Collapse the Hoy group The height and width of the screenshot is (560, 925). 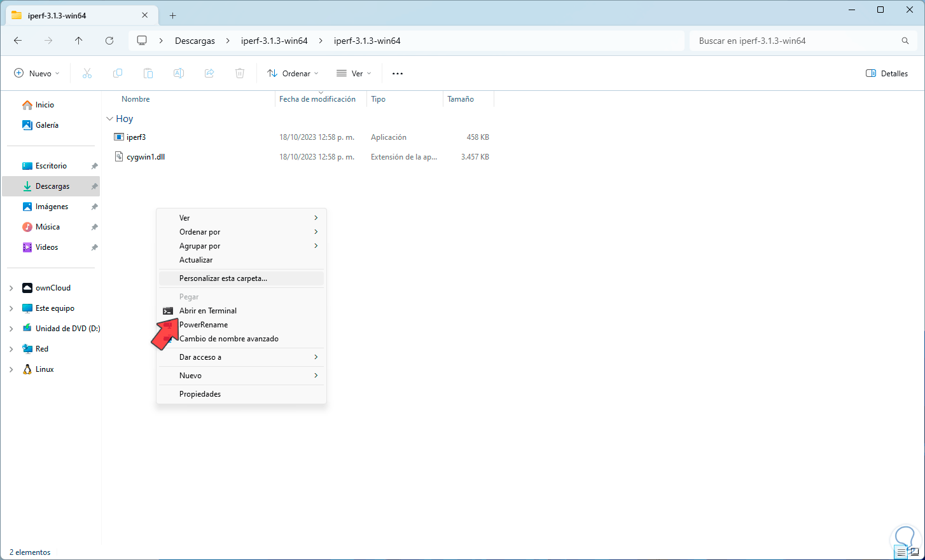109,119
